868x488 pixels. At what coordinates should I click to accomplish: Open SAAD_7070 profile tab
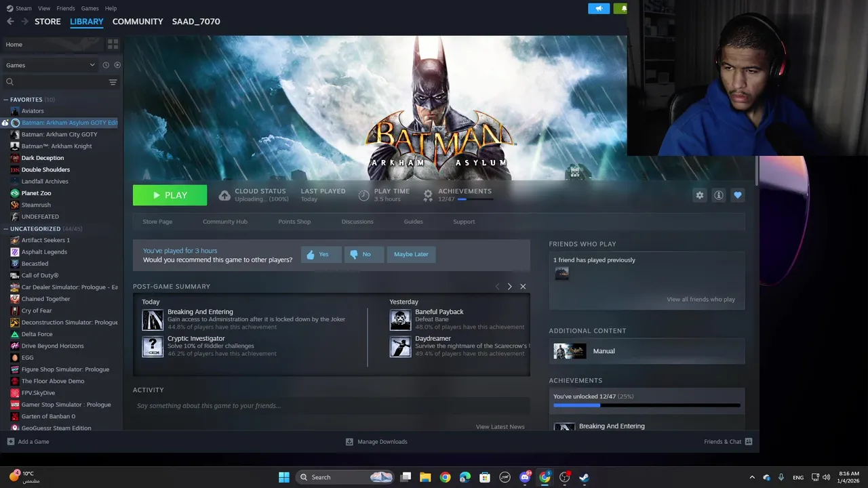(x=196, y=22)
